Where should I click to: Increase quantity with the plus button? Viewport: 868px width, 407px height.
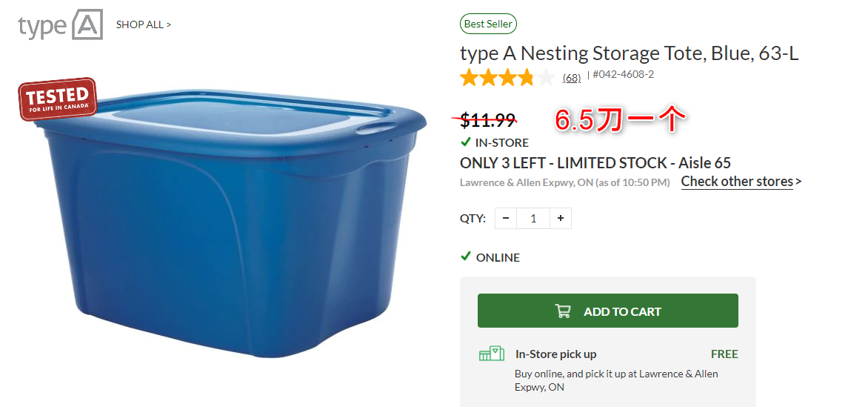pyautogui.click(x=561, y=218)
